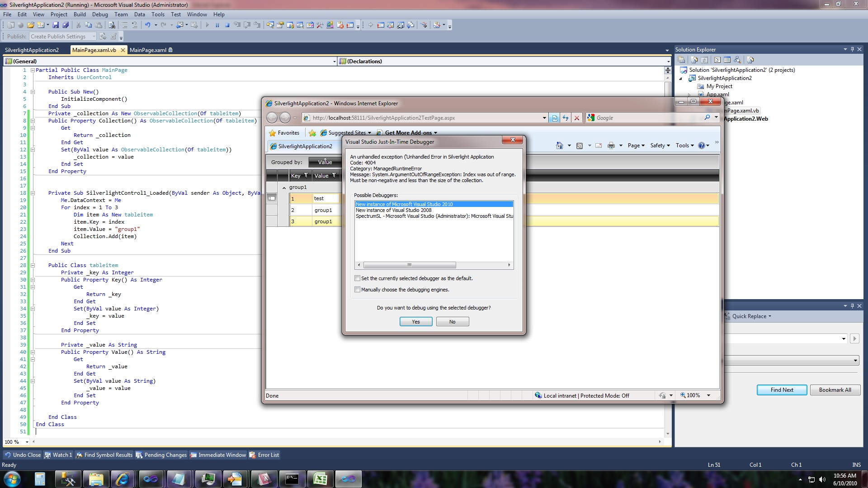Viewport: 868px width, 488px height.
Task: Click the Add to Favorites Bar star icon
Action: tap(312, 133)
